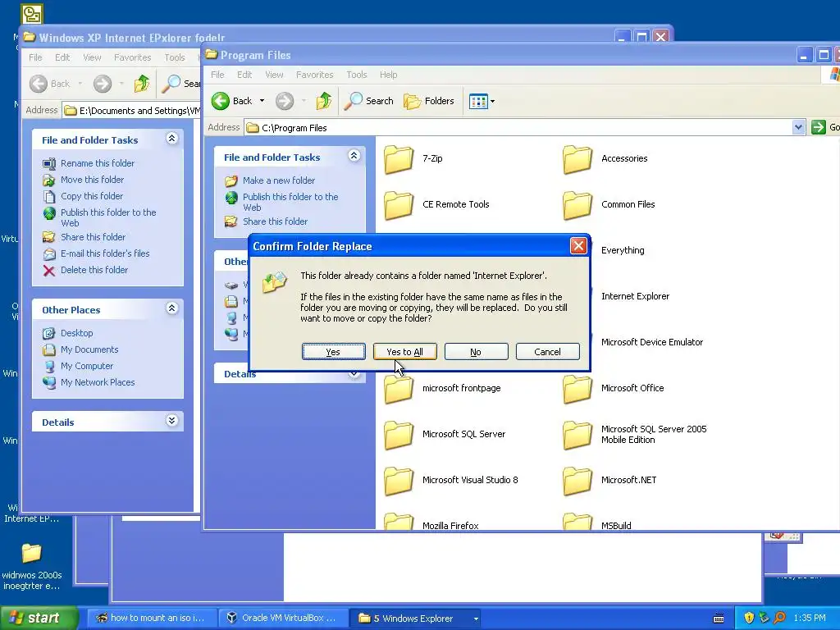Click Delete this folder link
Viewport: 840px width, 630px height.
pos(94,270)
